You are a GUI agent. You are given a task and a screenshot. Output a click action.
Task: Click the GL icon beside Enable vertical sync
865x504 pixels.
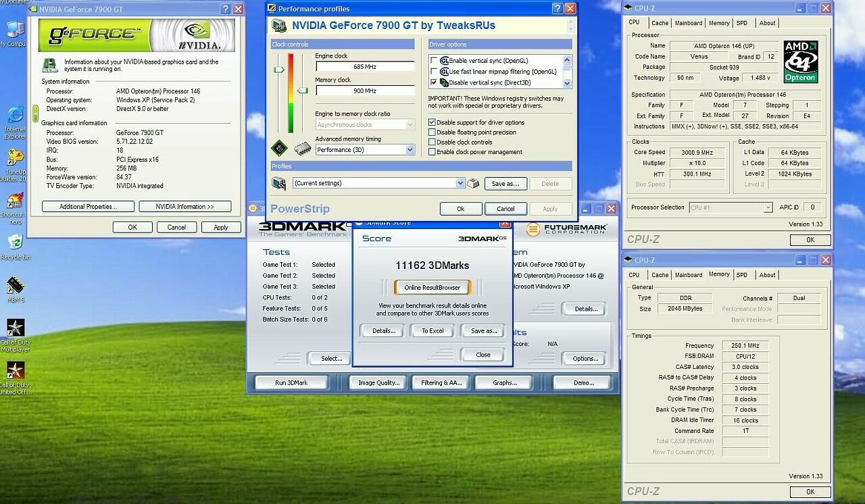click(445, 61)
